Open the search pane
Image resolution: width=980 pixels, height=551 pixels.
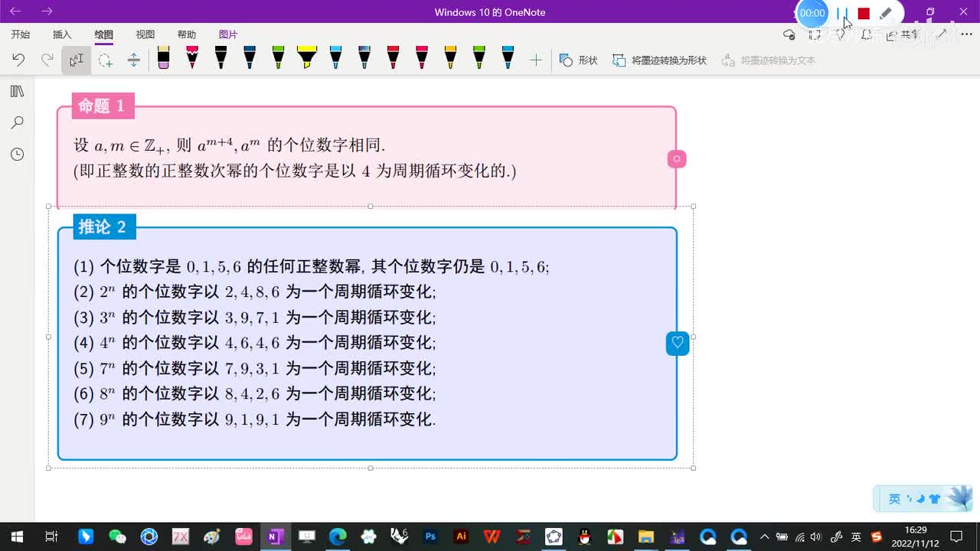coord(17,122)
